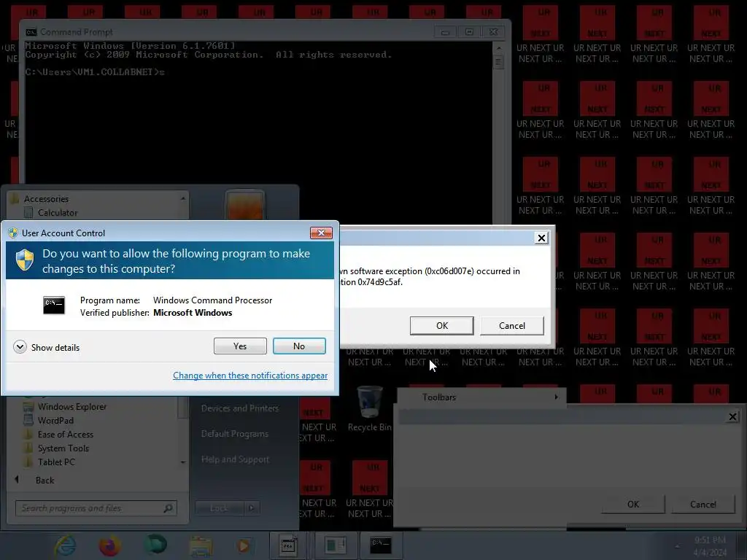Show hidden system tray icons arrow
Image resolution: width=747 pixels, height=560 pixels.
click(678, 546)
